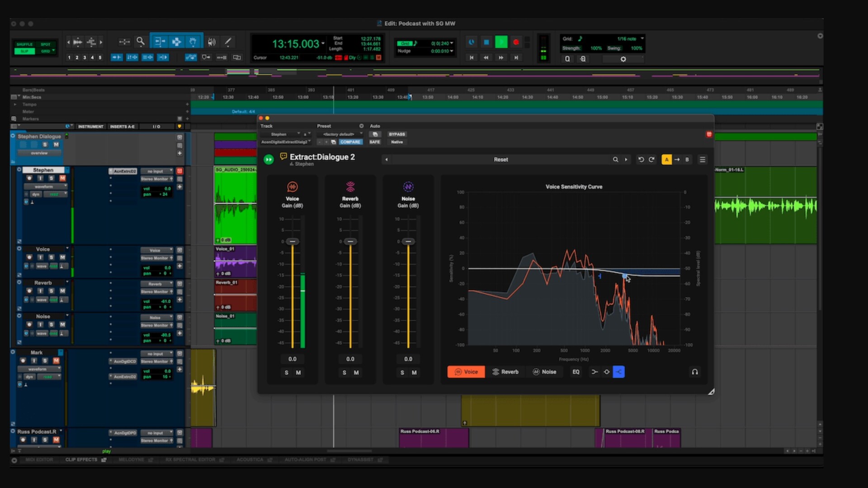868x488 pixels.
Task: Open the factory default preset dropdown
Action: (340, 134)
